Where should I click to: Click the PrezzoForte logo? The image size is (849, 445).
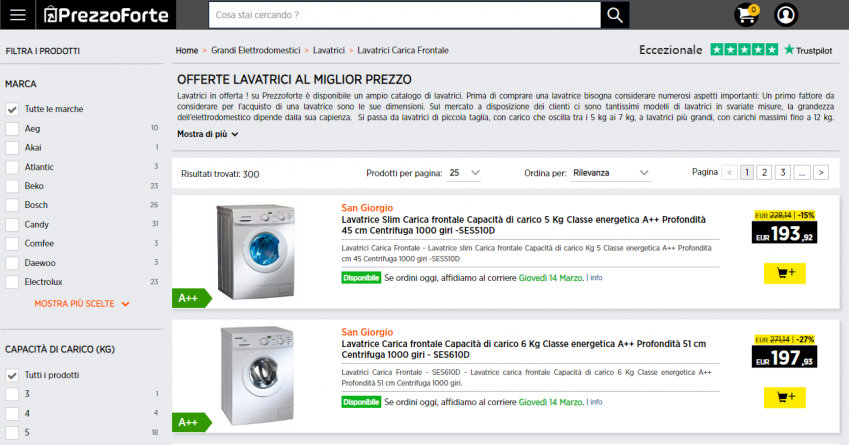[x=106, y=15]
